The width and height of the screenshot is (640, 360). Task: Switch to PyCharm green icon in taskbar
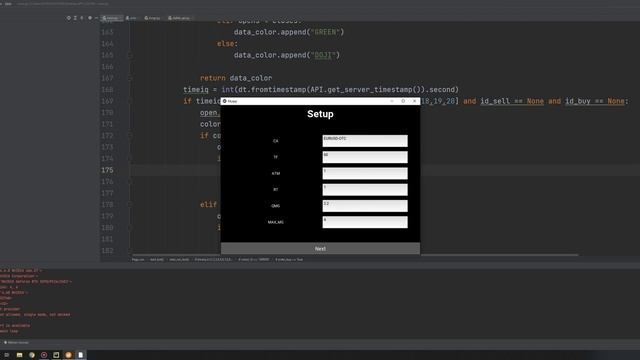(56, 355)
